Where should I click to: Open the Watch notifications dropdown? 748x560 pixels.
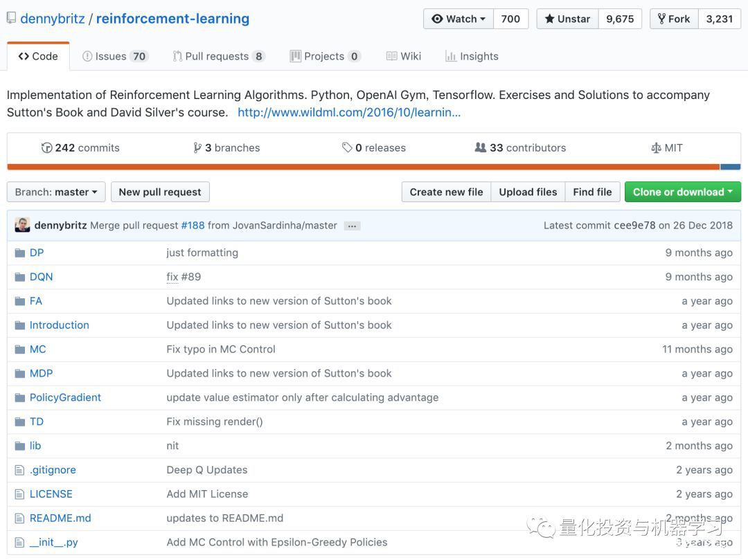tap(458, 19)
